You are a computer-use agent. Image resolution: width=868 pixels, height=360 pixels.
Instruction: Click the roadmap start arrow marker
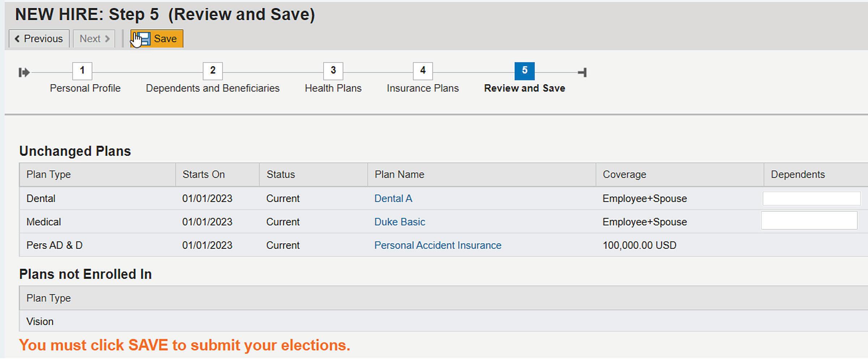24,72
